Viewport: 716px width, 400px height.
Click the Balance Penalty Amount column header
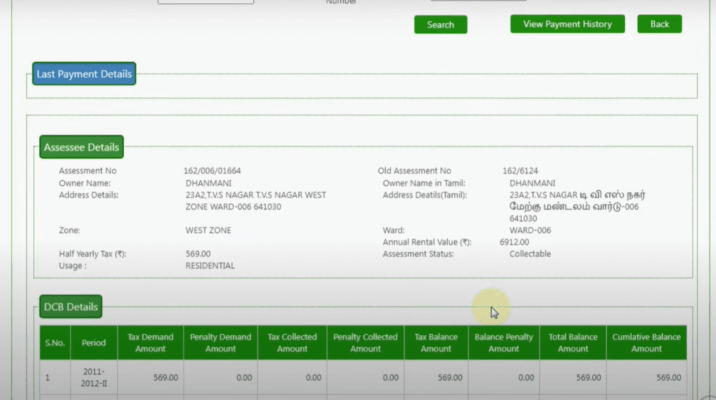[x=504, y=342]
